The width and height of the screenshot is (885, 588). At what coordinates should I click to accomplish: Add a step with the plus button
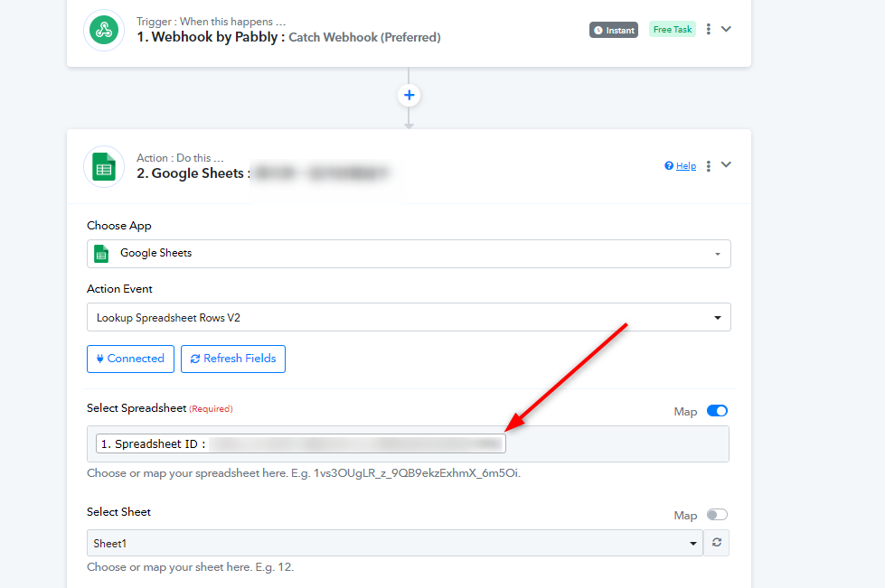click(x=410, y=95)
